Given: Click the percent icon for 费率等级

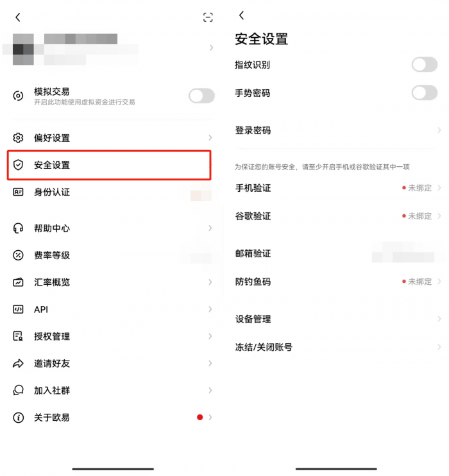Looking at the screenshot, I should click(18, 255).
